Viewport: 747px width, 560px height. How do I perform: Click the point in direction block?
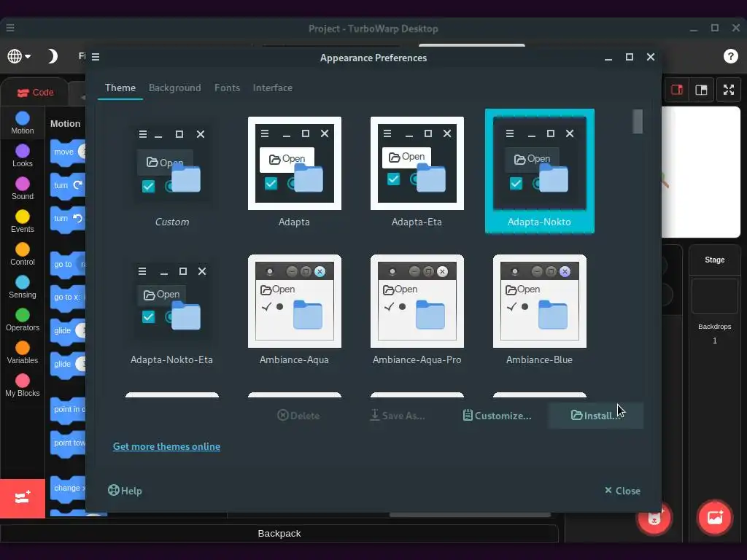point(68,410)
